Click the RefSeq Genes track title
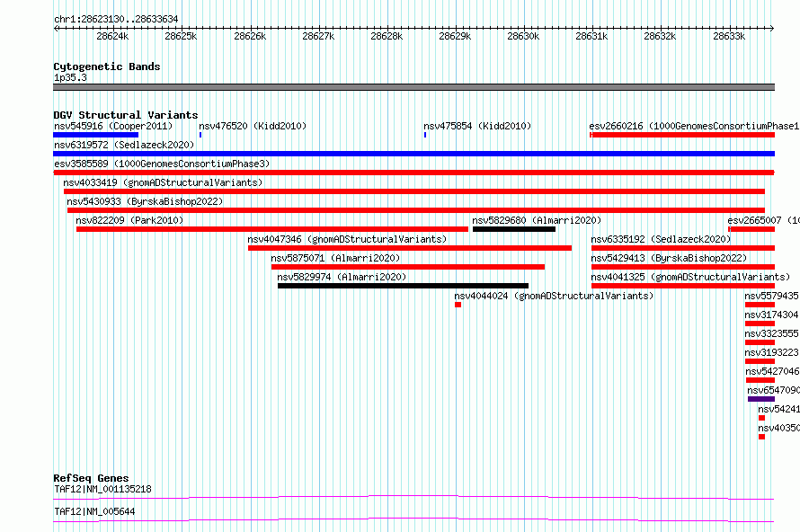Viewport: 800px width, 532px height. [x=91, y=478]
